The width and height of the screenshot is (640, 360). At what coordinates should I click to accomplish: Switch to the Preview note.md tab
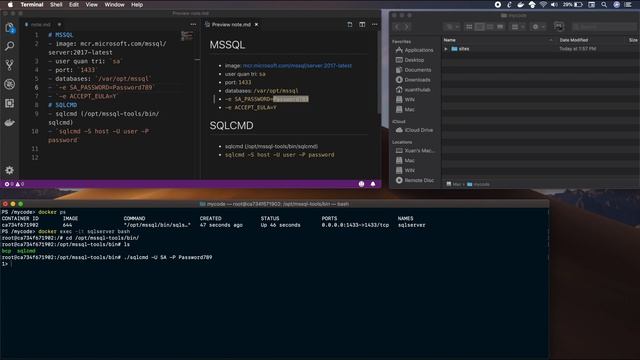coord(231,24)
